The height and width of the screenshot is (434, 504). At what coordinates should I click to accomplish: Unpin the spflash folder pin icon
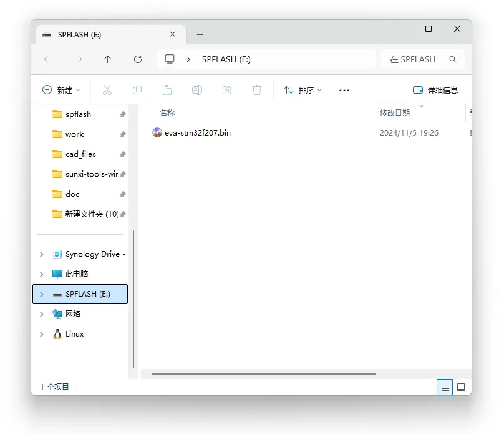[x=122, y=114]
